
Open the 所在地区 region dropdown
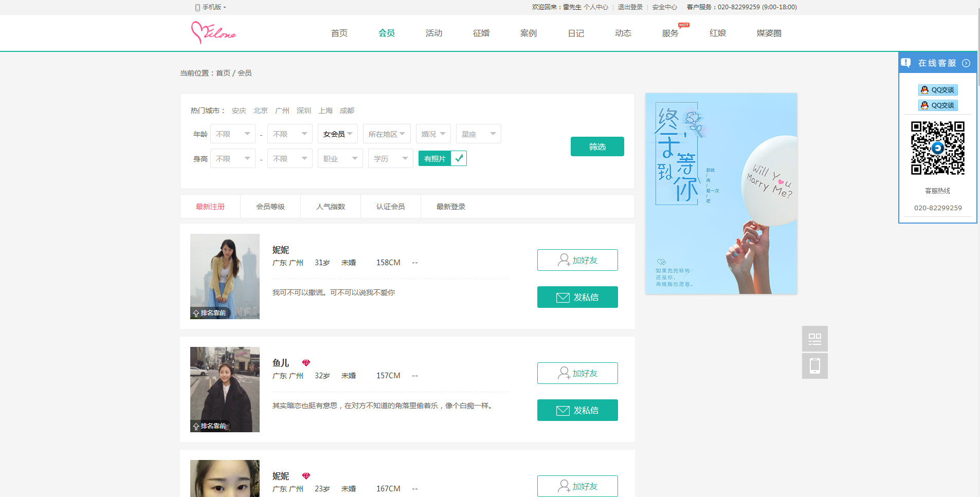click(387, 134)
